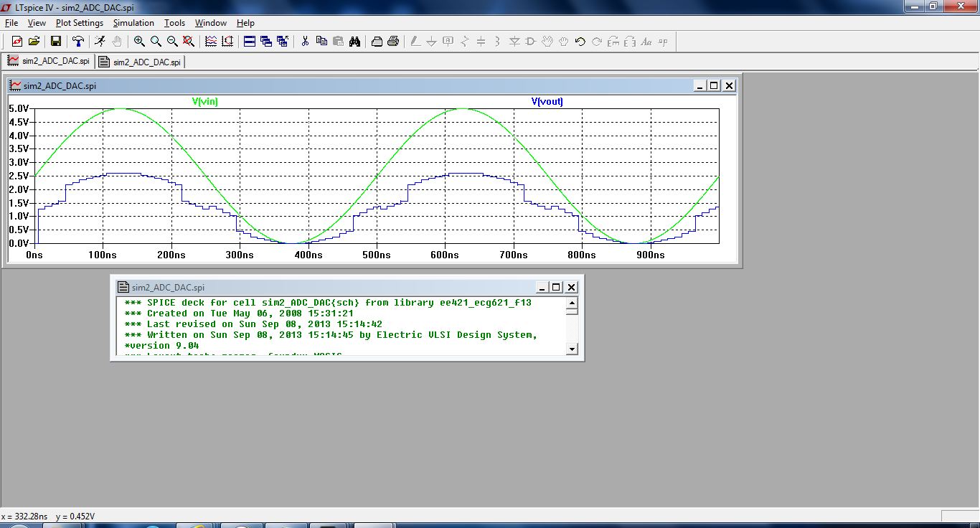This screenshot has height=528, width=980.
Task: Switch to the waveform sim2_ADC_DAC.spi tab
Action: (48, 61)
